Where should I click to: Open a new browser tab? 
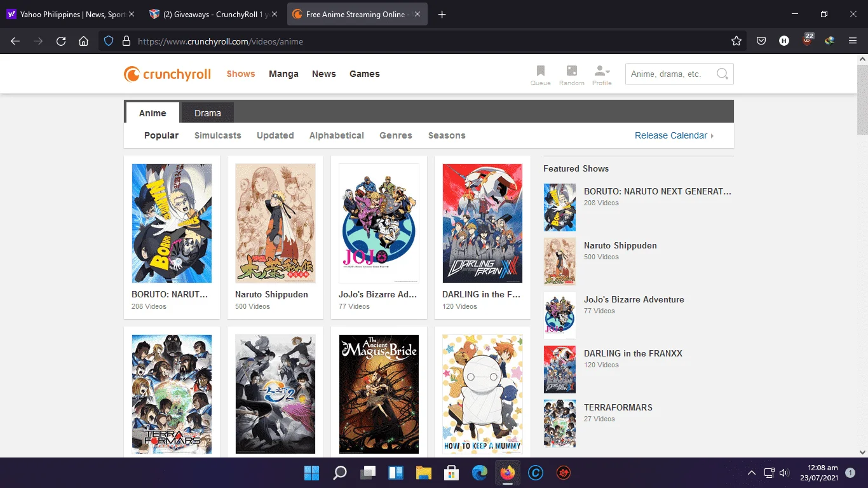pyautogui.click(x=442, y=15)
